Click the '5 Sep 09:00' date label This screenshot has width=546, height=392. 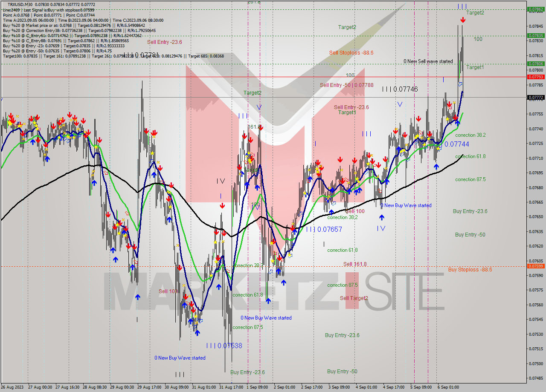tap(421, 387)
